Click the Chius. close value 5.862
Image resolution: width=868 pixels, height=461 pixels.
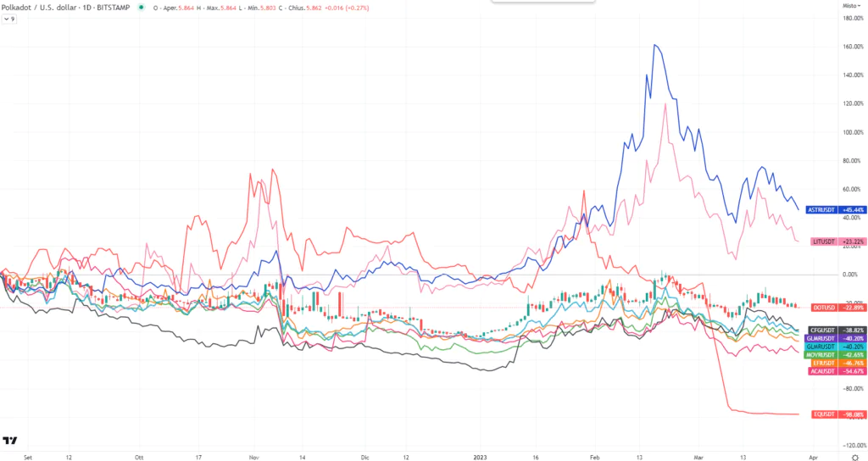[x=314, y=8]
